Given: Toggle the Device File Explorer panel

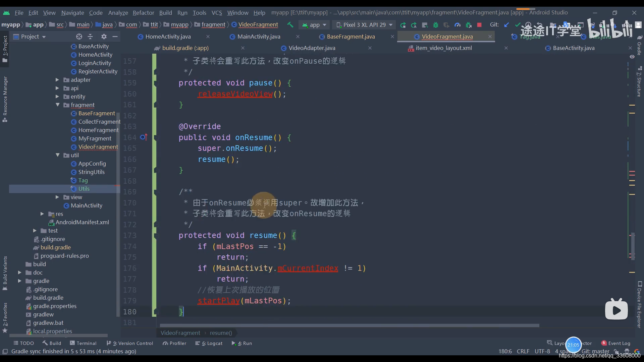Looking at the screenshot, I should (x=639, y=304).
